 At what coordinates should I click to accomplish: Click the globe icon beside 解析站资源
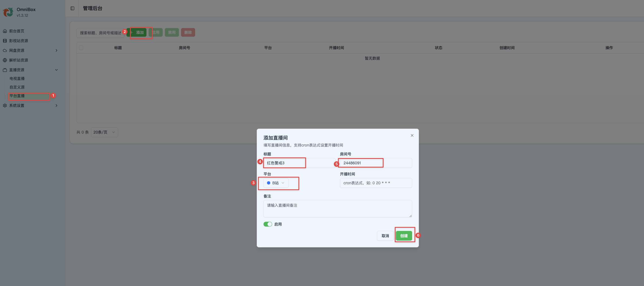5,60
